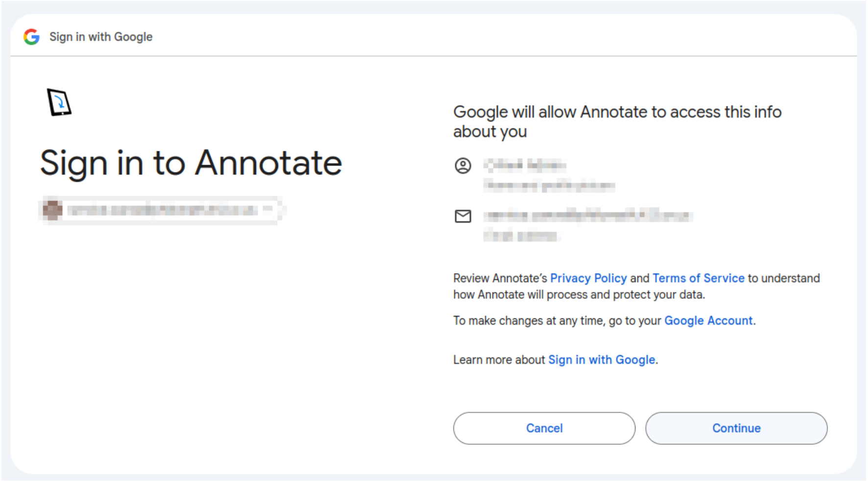The image size is (868, 481).
Task: Open the "Sign in with Google" learn more link
Action: (x=602, y=360)
